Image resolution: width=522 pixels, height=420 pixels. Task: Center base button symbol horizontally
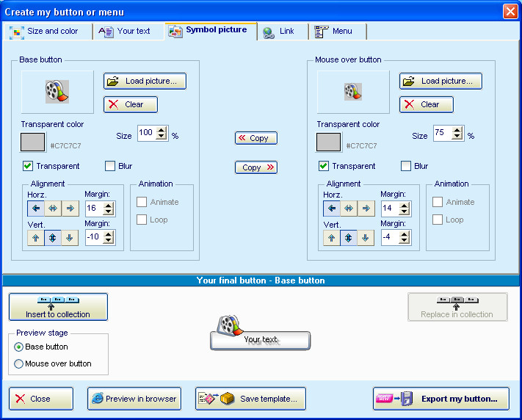pos(53,209)
